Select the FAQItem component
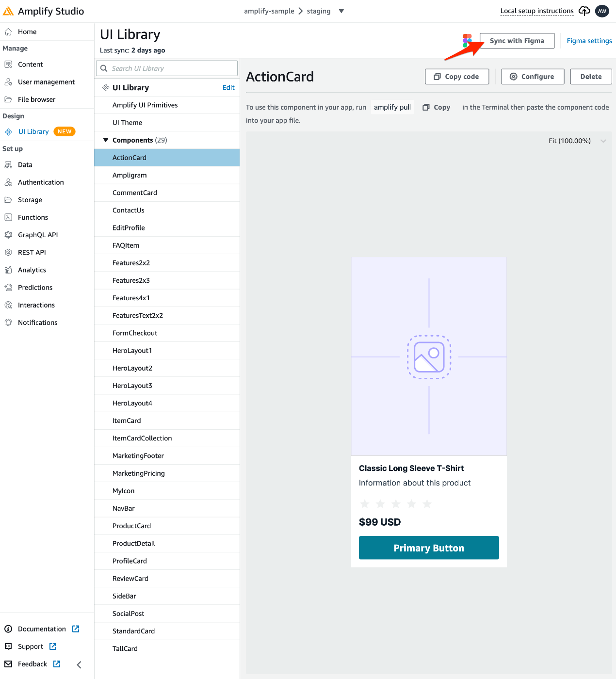The image size is (616, 679). (x=167, y=245)
